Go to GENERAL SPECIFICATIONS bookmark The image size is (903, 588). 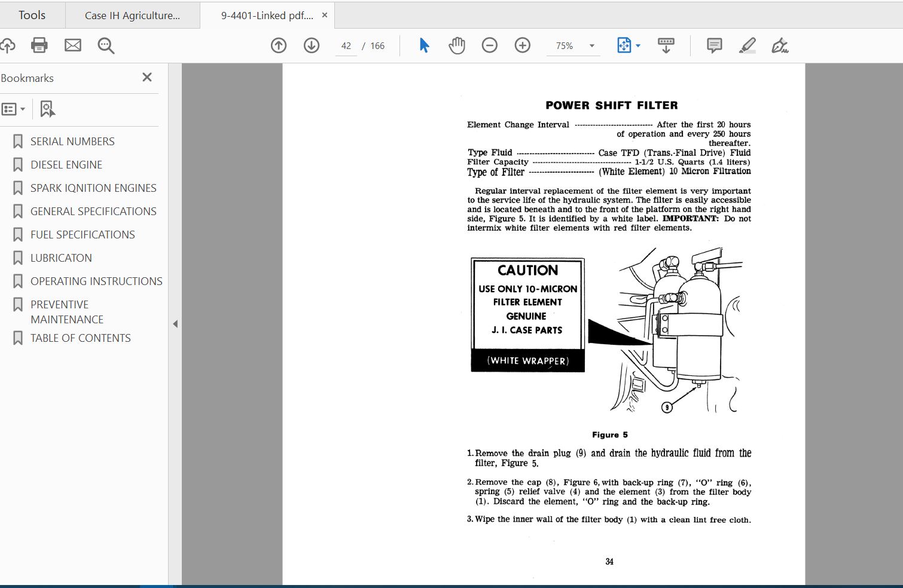pyautogui.click(x=93, y=212)
